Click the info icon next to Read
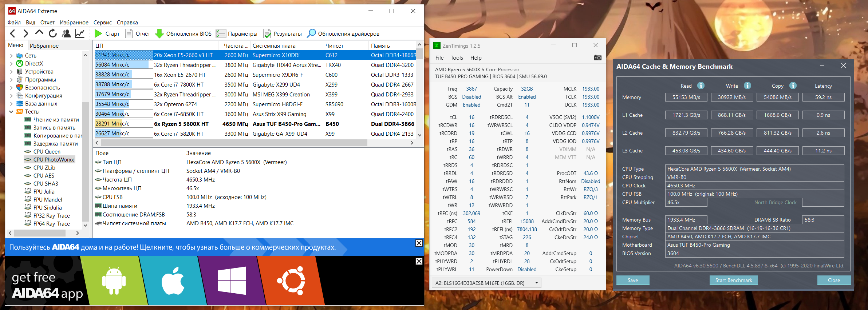The width and height of the screenshot is (868, 310). tap(701, 86)
